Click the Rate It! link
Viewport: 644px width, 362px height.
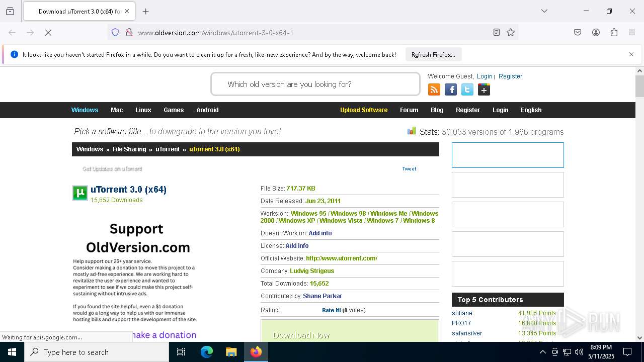click(331, 310)
